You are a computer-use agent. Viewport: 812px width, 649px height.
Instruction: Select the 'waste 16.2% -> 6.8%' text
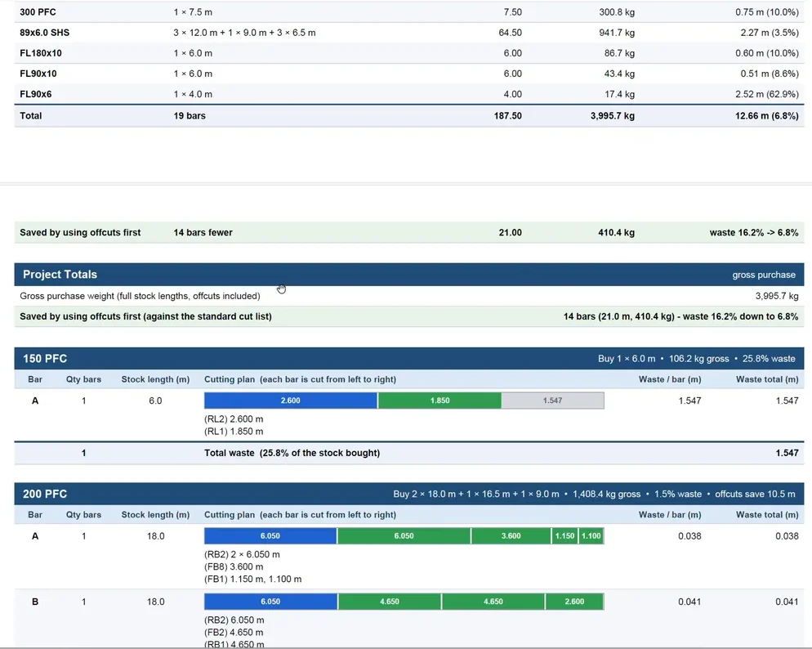(x=753, y=233)
